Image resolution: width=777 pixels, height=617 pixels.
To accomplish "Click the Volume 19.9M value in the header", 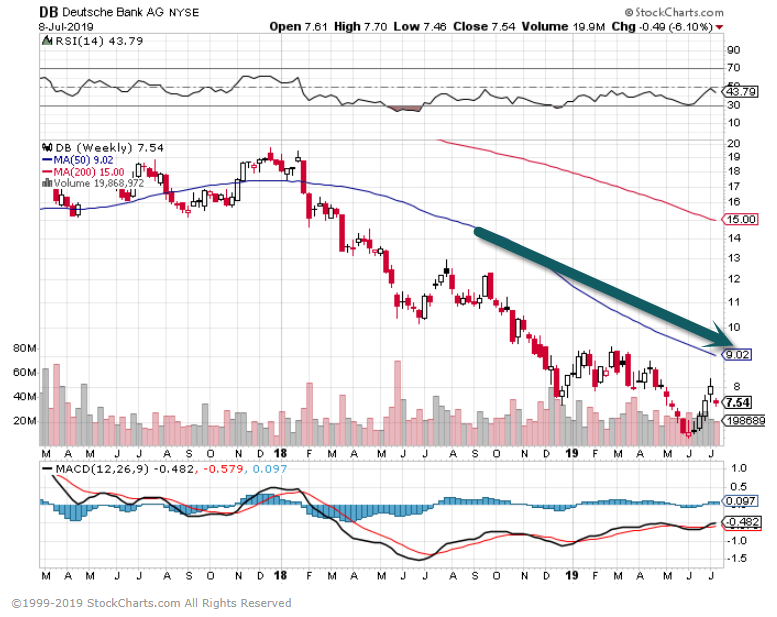I will (563, 27).
